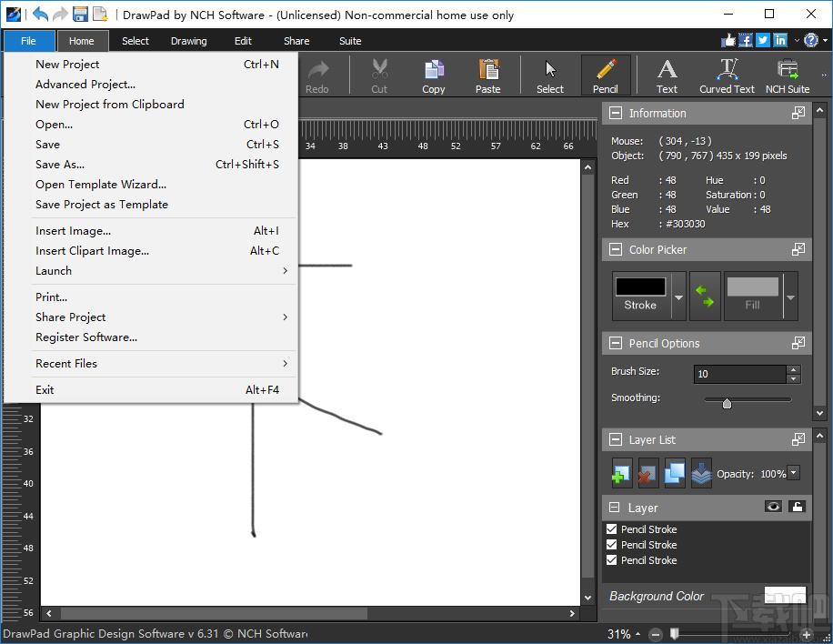
Task: Click the Smoothing slider handle
Action: [x=727, y=403]
